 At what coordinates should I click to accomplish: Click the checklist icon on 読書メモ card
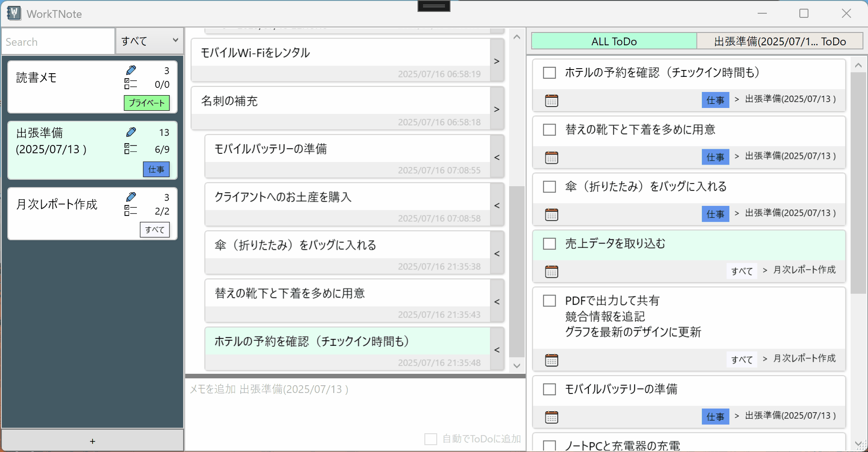[x=130, y=84]
